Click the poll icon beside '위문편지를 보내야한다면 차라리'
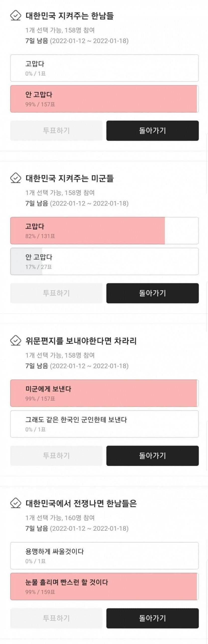 pos(15,341)
